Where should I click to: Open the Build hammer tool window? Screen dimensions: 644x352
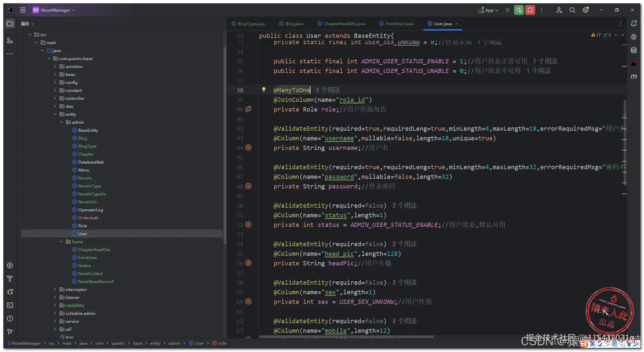coord(10,279)
